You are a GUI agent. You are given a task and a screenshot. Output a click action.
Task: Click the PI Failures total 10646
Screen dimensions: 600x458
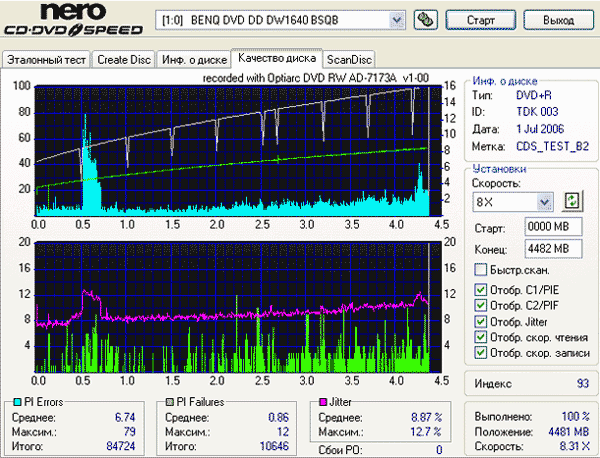point(274,446)
